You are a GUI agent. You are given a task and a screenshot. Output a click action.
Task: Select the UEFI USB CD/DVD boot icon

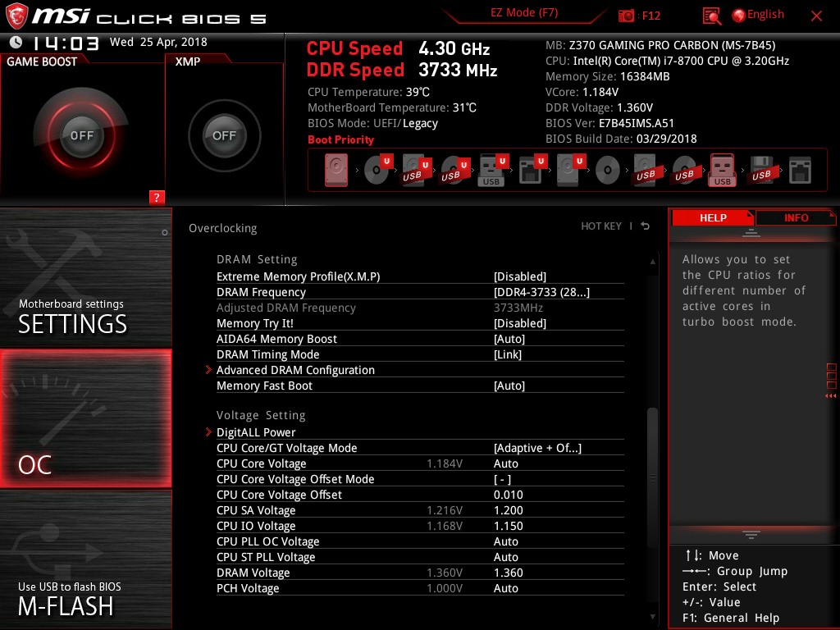pos(454,170)
